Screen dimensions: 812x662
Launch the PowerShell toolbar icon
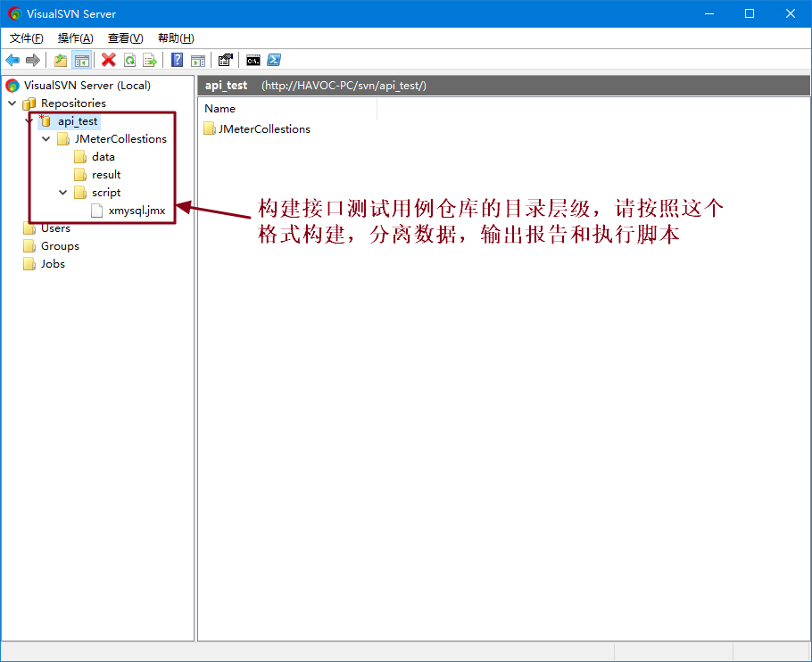(274, 60)
